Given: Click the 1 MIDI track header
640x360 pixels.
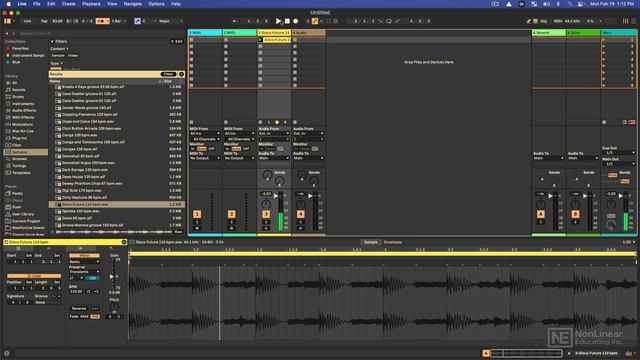Looking at the screenshot, I should point(205,33).
